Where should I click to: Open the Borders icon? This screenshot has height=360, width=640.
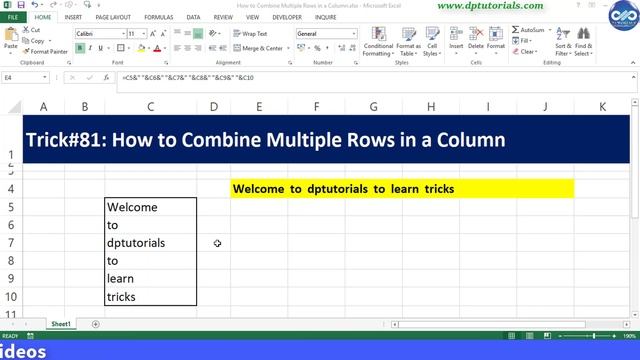(x=120, y=48)
